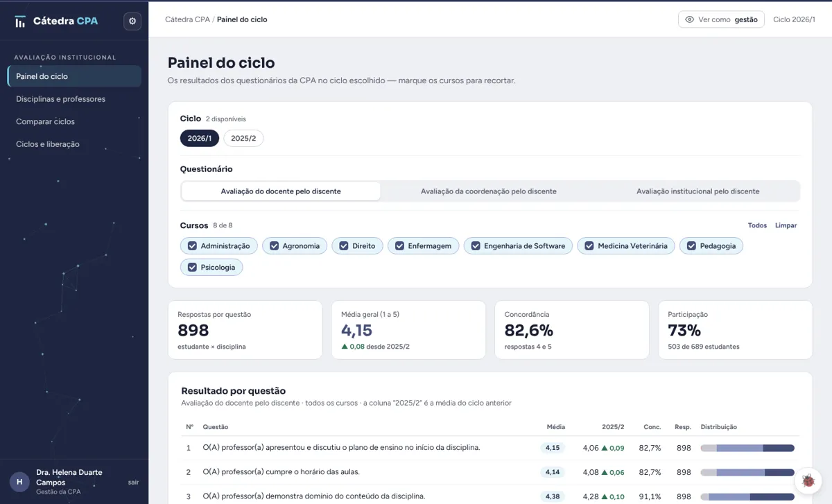Viewport: 832px width, 504px height.
Task: Click the 0,08 desde 2025/2 indicator
Action: 375,347
